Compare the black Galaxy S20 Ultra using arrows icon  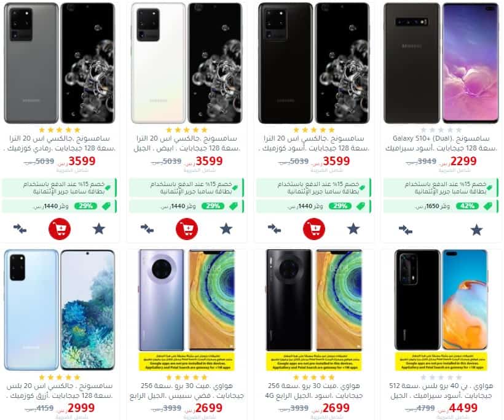[x=275, y=229]
